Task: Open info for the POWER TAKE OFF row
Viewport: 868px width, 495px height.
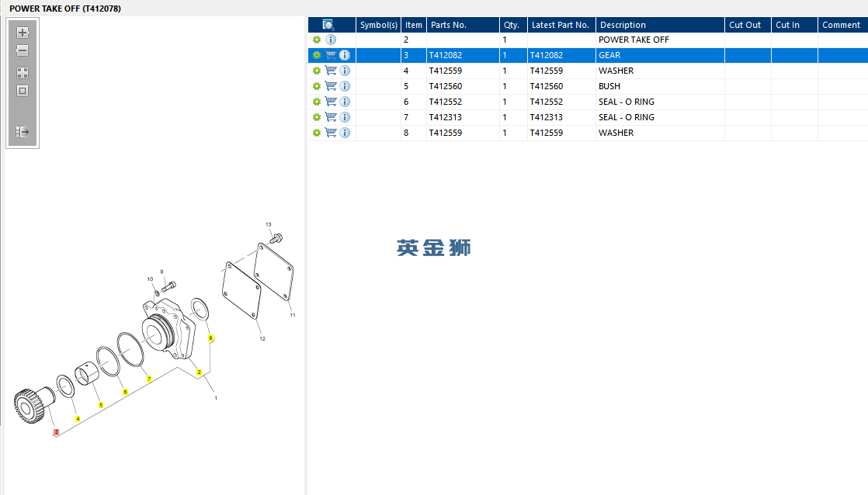Action: [331, 40]
